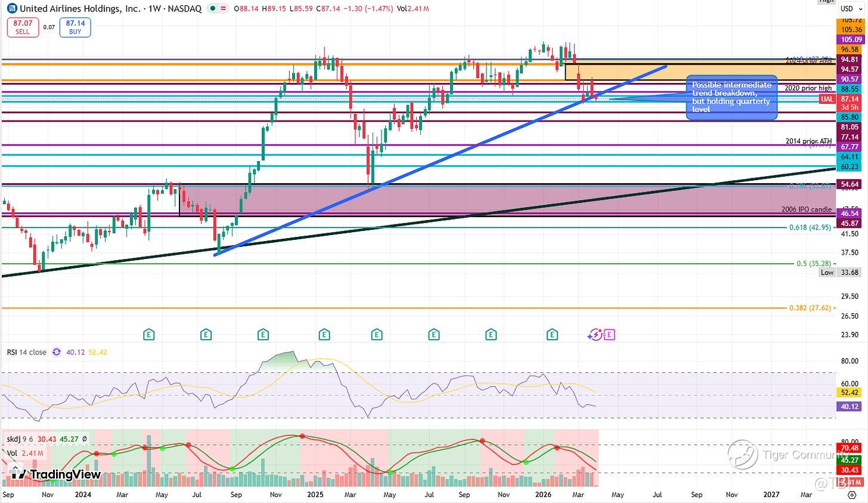Screen dimensions: 868x503
Task: Open the earnings marker nearest July 2024
Action: [206, 335]
